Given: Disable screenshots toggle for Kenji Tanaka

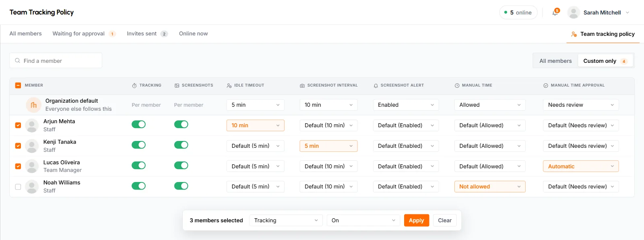Looking at the screenshot, I should pyautogui.click(x=181, y=145).
